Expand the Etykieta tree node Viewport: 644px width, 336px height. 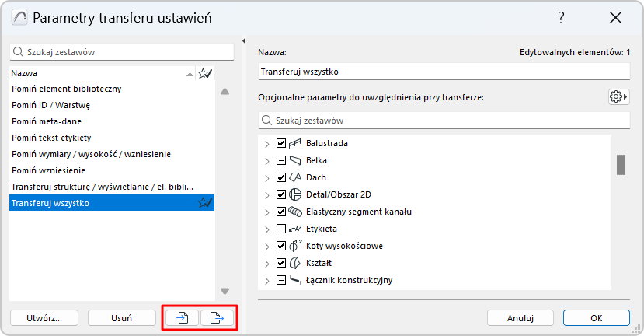[266, 229]
